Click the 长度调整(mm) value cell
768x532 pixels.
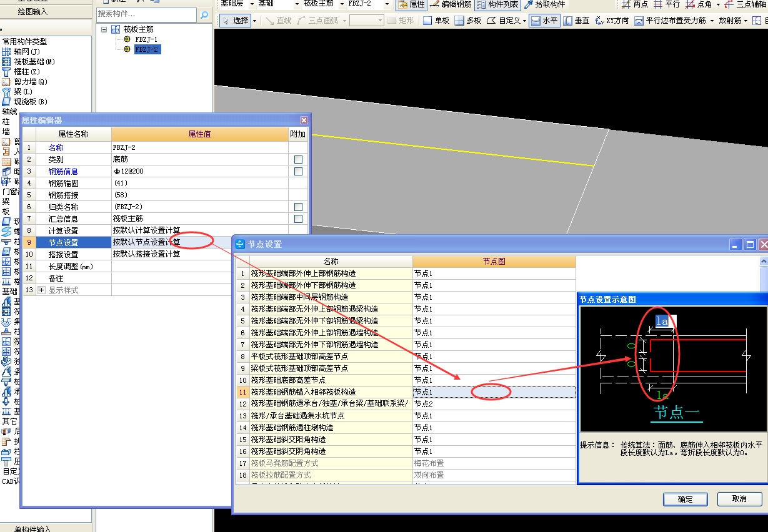200,266
